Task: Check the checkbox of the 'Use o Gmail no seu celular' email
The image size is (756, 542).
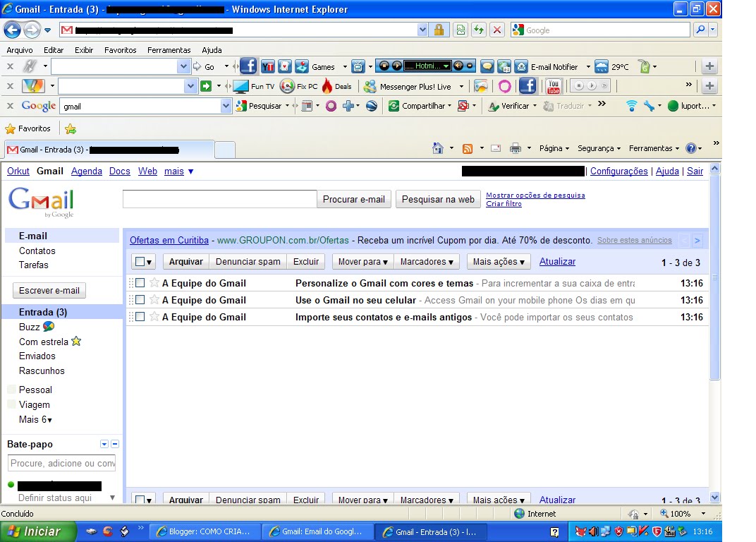Action: (139, 300)
